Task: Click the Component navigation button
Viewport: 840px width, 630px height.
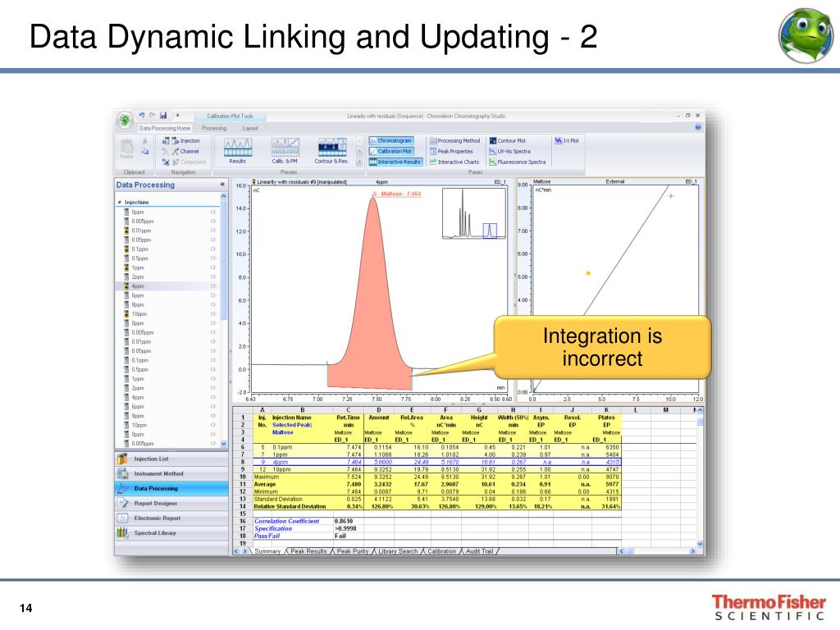Action: click(x=184, y=162)
